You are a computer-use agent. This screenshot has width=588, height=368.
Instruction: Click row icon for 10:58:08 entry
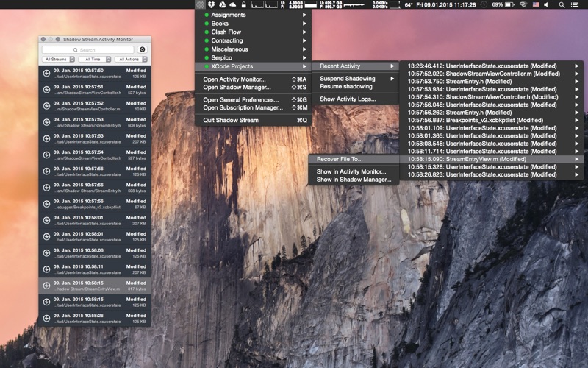point(46,252)
